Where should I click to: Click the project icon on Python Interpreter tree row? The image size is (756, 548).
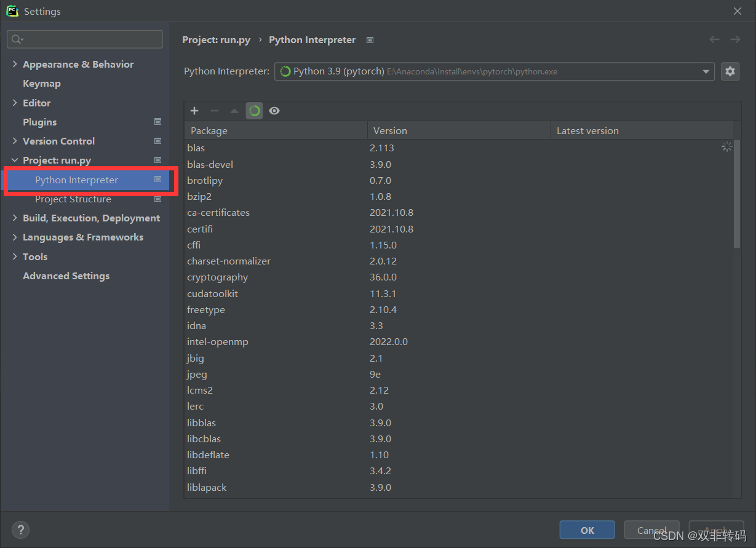pos(157,180)
